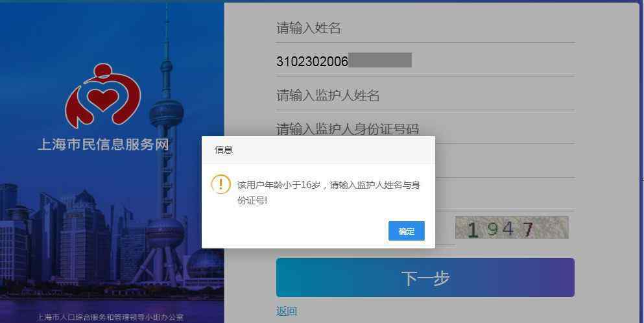
Task: Click the 下一步 next step button
Action: [x=425, y=278]
